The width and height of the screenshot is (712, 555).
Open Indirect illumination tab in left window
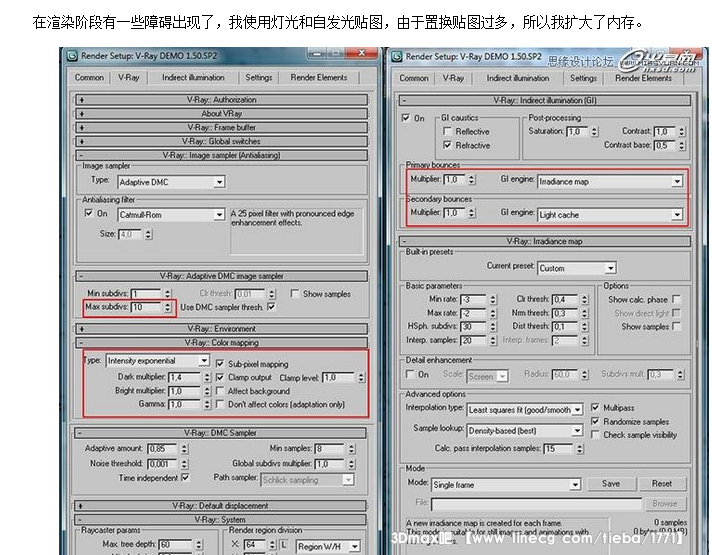[193, 78]
